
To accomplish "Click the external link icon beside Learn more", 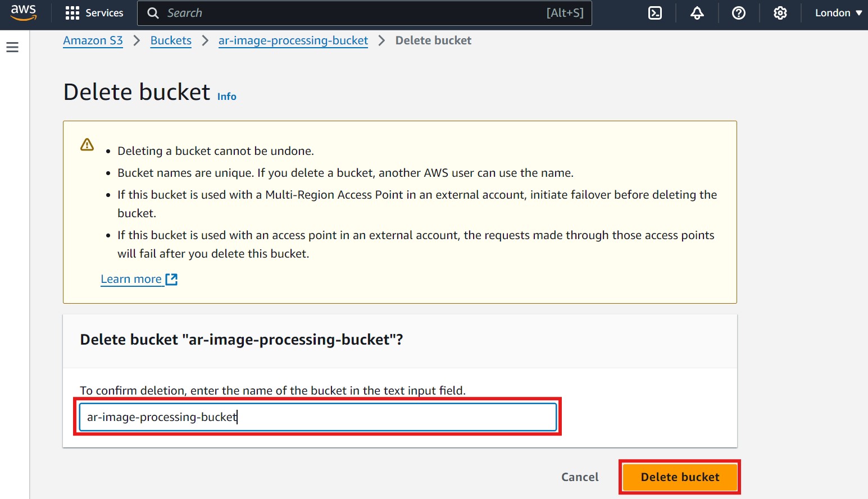I will point(171,278).
